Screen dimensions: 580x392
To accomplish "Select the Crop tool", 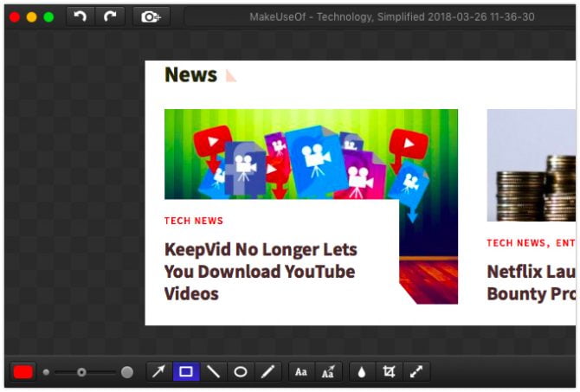I will coord(390,371).
